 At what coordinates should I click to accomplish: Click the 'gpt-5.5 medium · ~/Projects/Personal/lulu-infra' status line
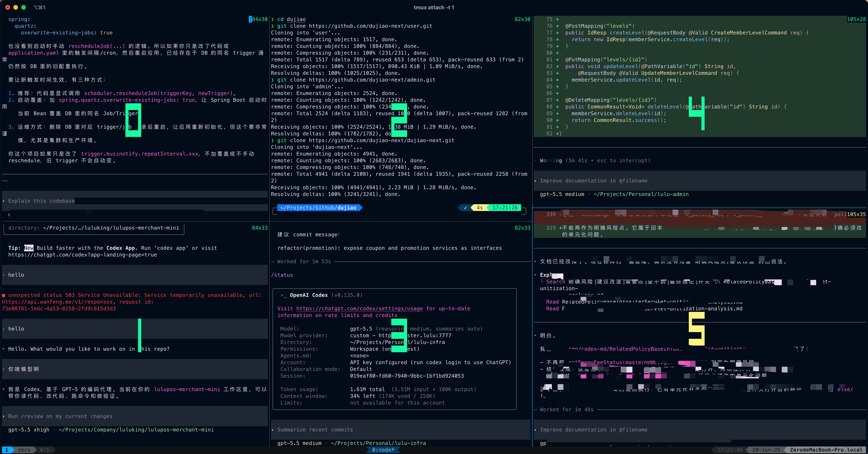click(352, 443)
